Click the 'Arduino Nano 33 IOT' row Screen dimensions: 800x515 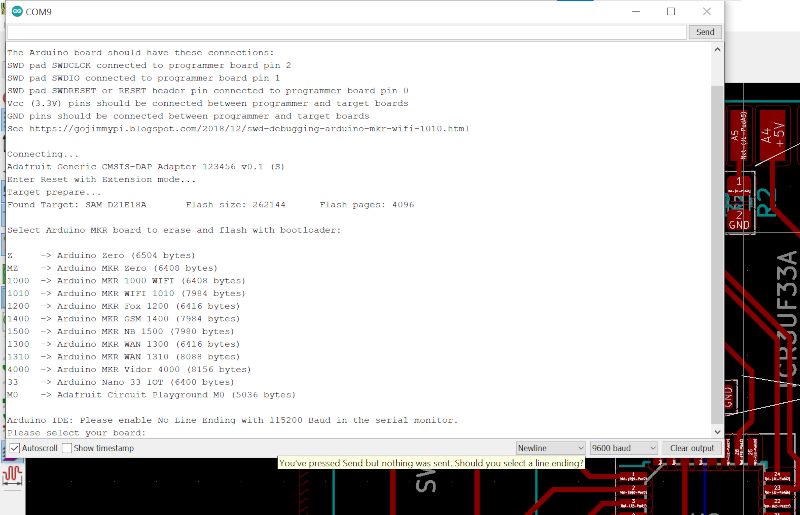pos(120,382)
